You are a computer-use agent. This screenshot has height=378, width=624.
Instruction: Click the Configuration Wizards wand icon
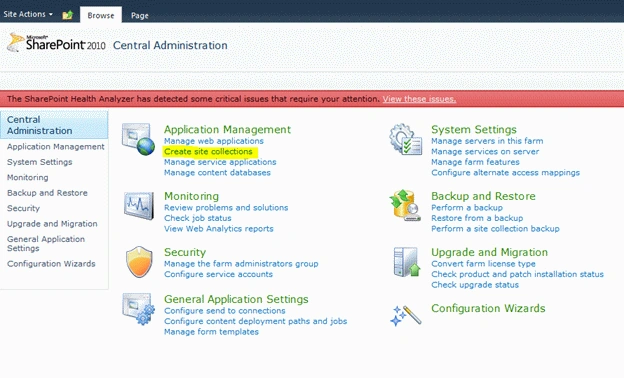[x=406, y=316]
